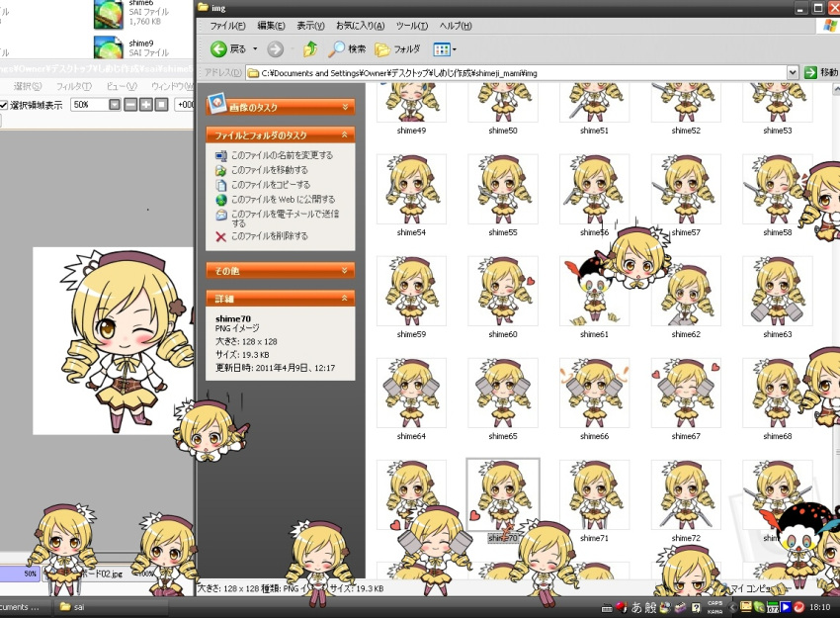
Task: Open dropdown arrow next to Back button
Action: (x=255, y=48)
